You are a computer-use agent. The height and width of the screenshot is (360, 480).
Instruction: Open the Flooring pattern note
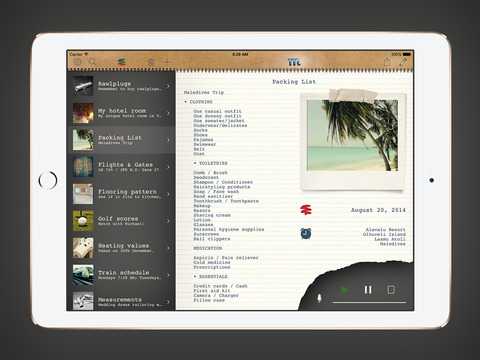click(121, 194)
